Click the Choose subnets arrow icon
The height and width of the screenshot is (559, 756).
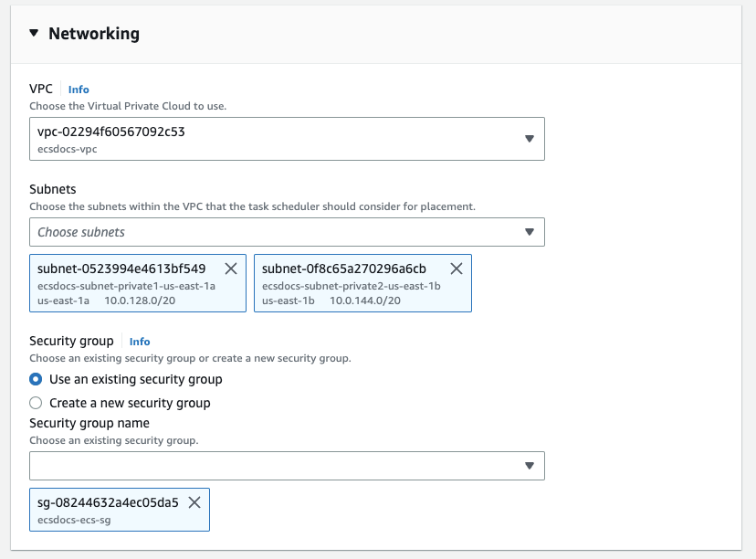click(529, 232)
